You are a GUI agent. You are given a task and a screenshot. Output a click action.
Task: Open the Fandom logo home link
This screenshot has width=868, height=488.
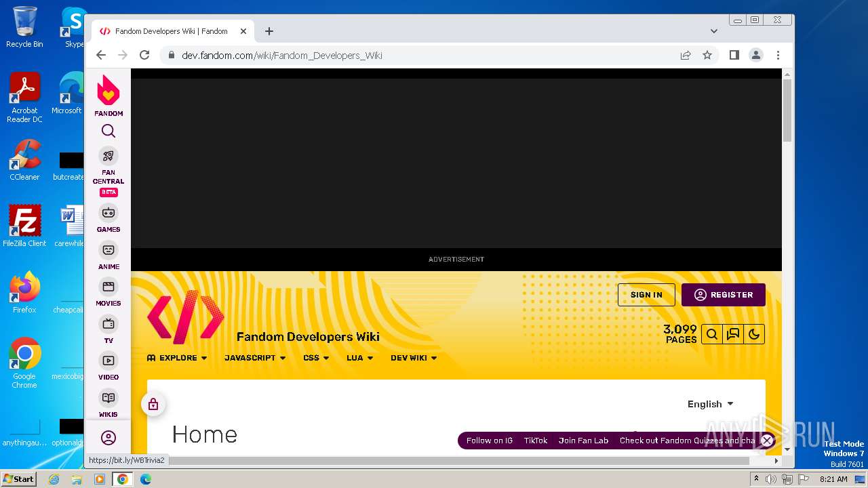pos(108,96)
